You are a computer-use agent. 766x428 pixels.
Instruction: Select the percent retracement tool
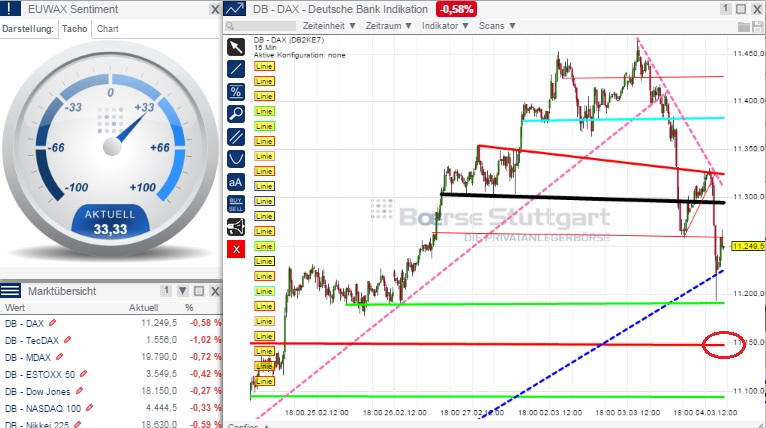tap(236, 92)
